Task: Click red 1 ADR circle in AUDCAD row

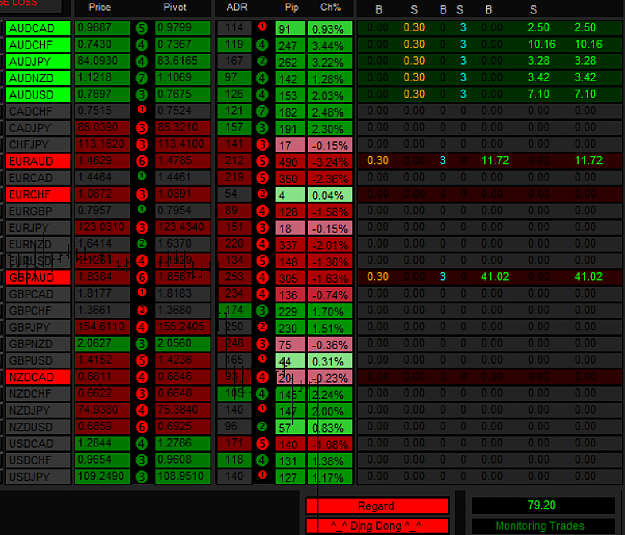Action: (x=262, y=26)
